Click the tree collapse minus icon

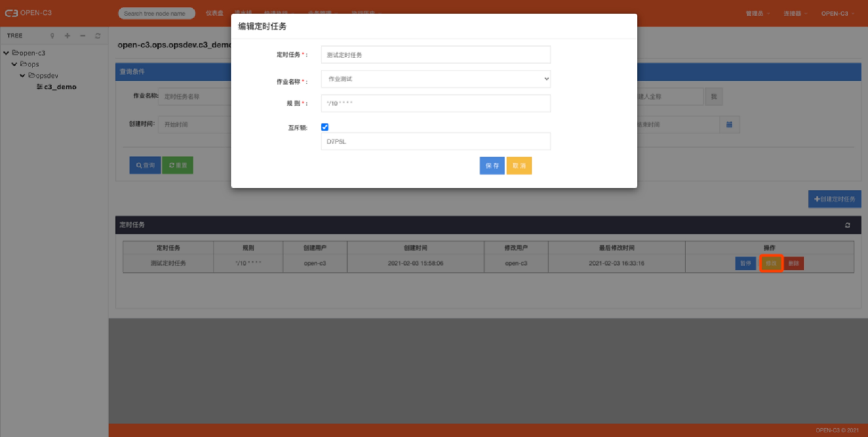(82, 36)
